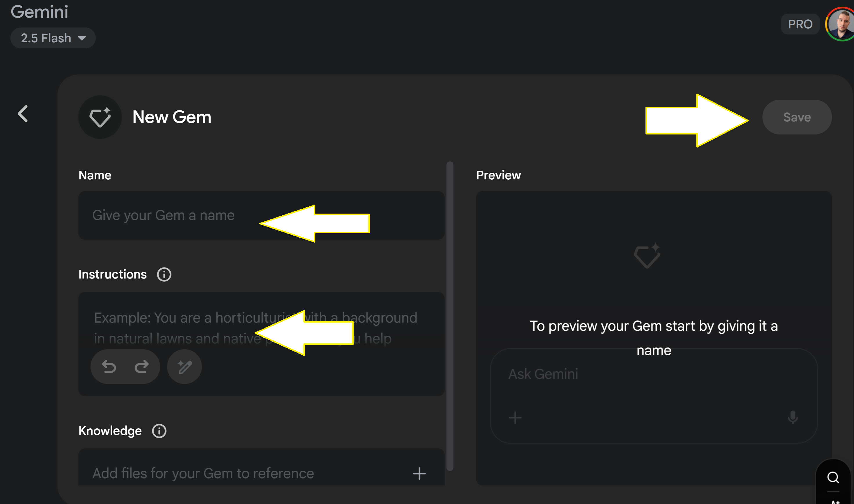
Task: Click the New Gem title text
Action: pos(172,117)
